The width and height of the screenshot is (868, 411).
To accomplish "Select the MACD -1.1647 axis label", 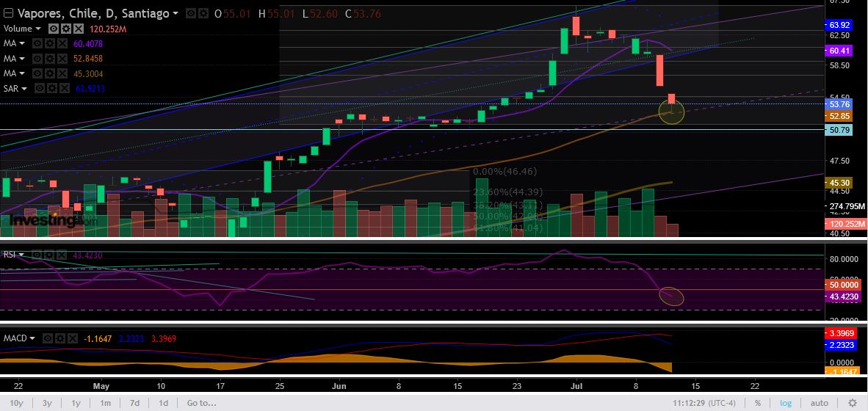I will [x=842, y=371].
